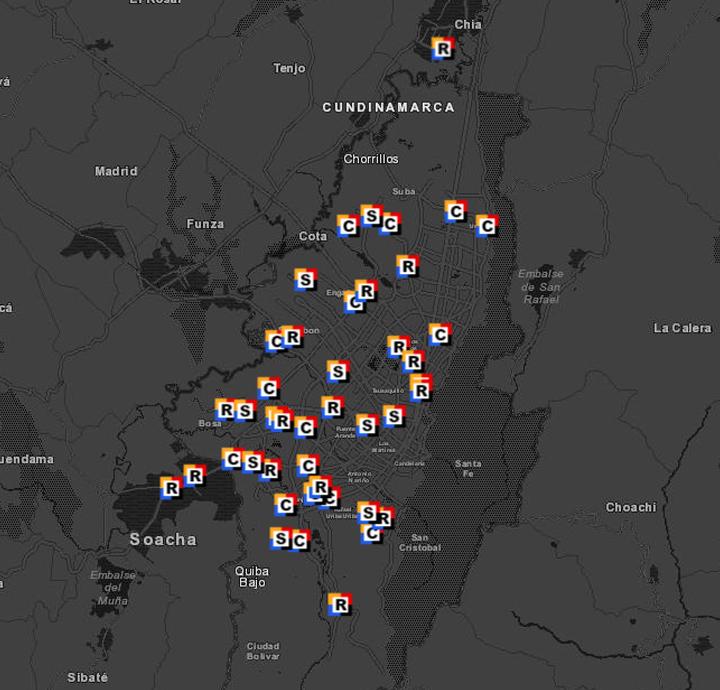720x690 pixels.
Task: Click the R marker below Chía
Action: point(443,48)
